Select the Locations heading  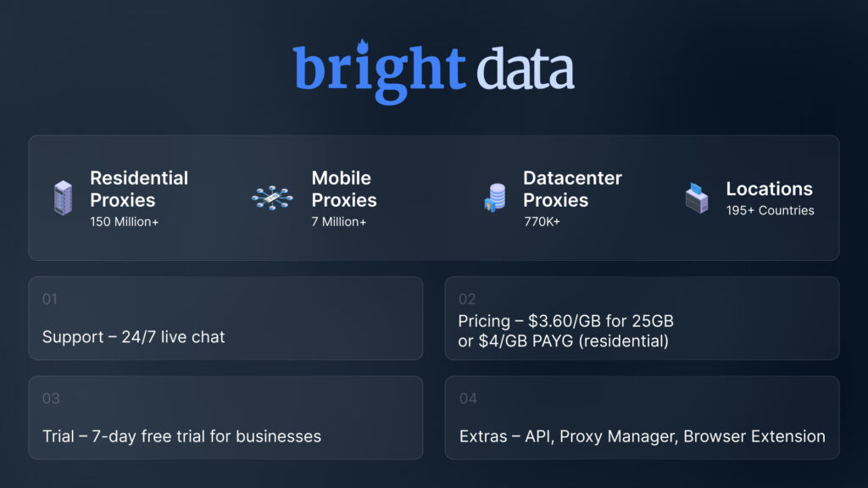pyautogui.click(x=769, y=189)
